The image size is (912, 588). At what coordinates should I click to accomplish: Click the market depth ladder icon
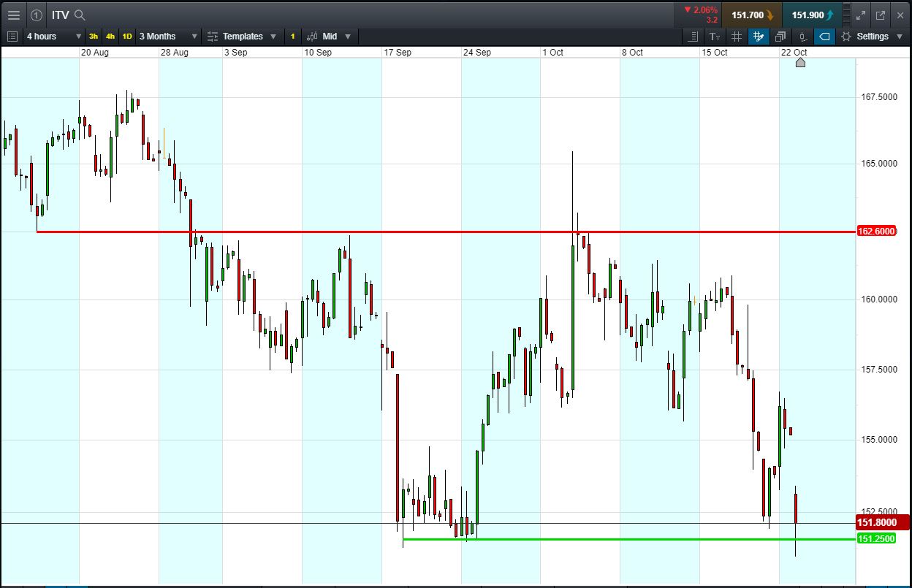pyautogui.click(x=846, y=15)
